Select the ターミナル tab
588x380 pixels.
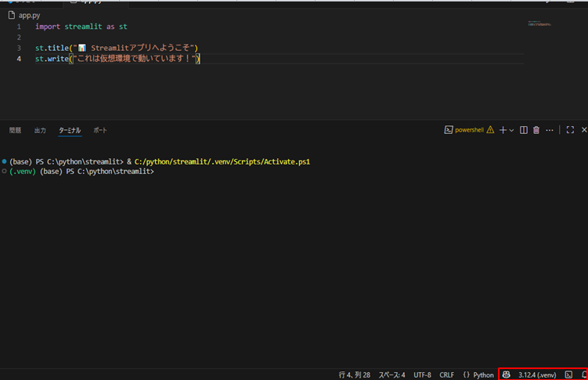[70, 131]
